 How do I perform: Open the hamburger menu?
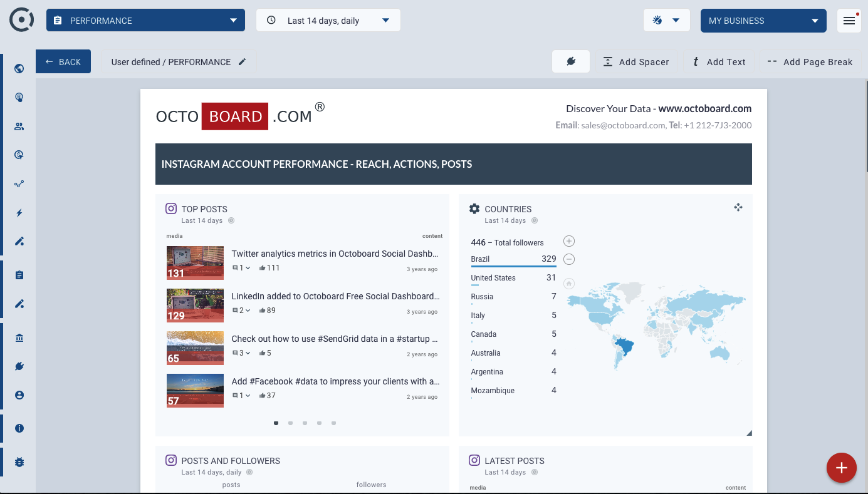(849, 21)
